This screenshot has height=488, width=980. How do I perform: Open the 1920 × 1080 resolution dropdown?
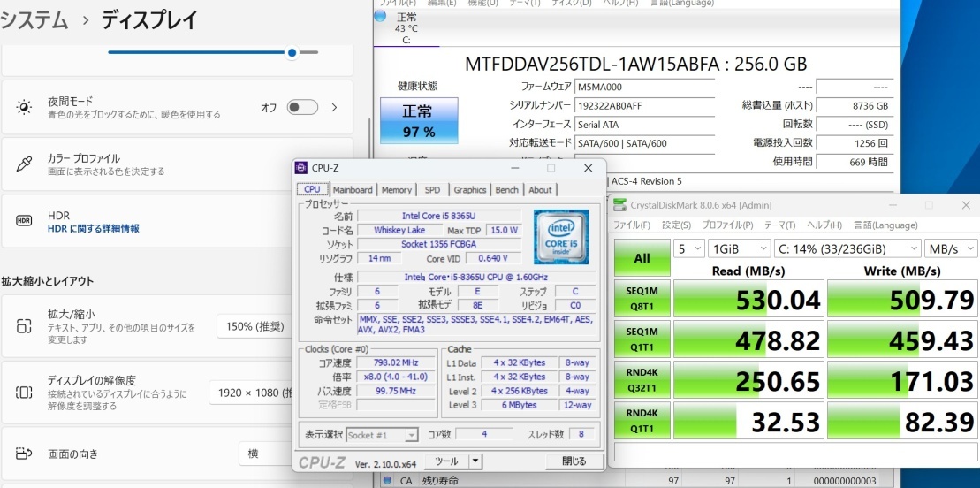(251, 393)
